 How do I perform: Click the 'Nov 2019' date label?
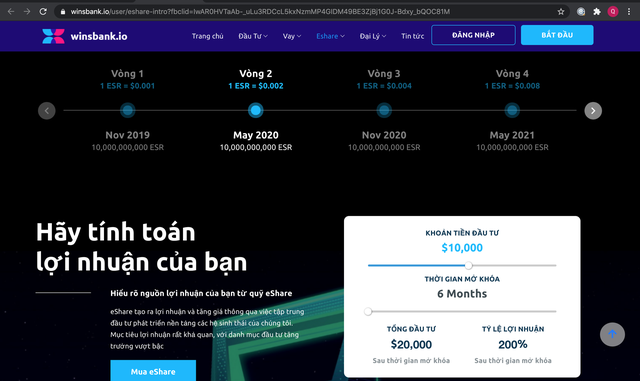point(127,135)
